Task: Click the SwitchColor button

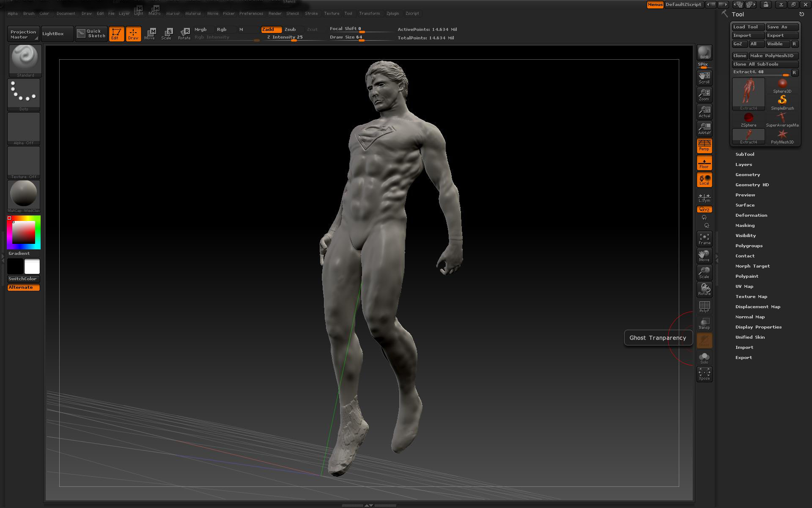Action: pos(24,279)
